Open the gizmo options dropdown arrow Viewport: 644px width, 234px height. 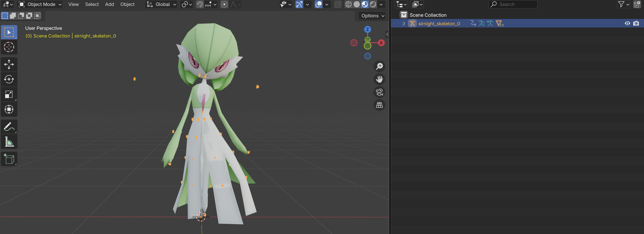(307, 4)
